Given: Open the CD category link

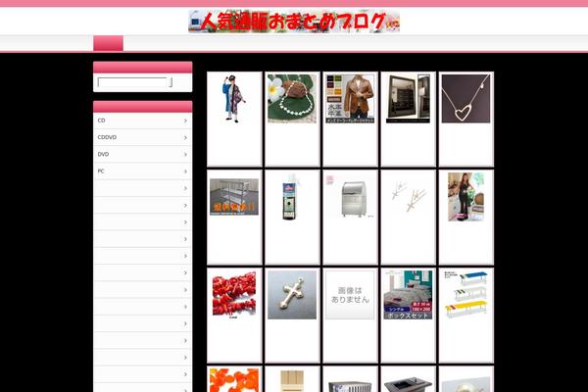Looking at the screenshot, I should point(142,121).
